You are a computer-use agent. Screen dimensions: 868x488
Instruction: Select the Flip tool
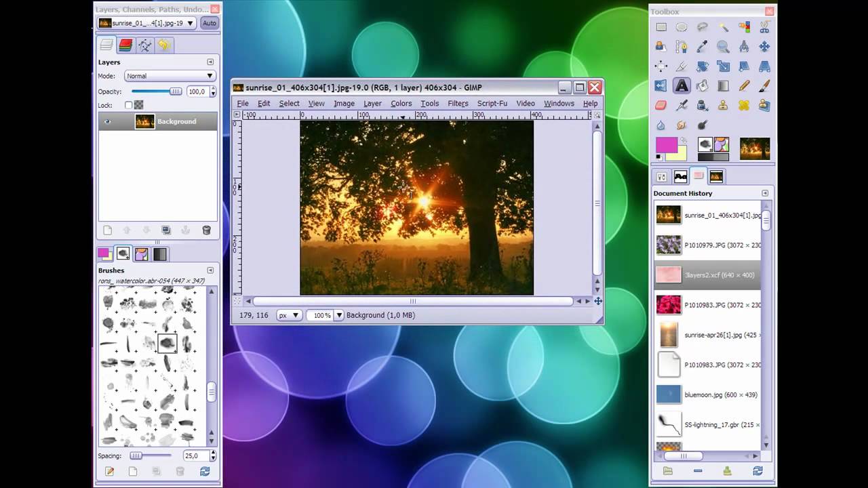pos(661,86)
